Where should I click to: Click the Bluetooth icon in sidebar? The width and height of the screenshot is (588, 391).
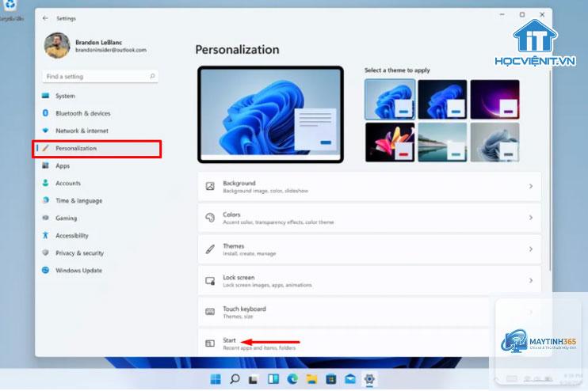pyautogui.click(x=45, y=112)
